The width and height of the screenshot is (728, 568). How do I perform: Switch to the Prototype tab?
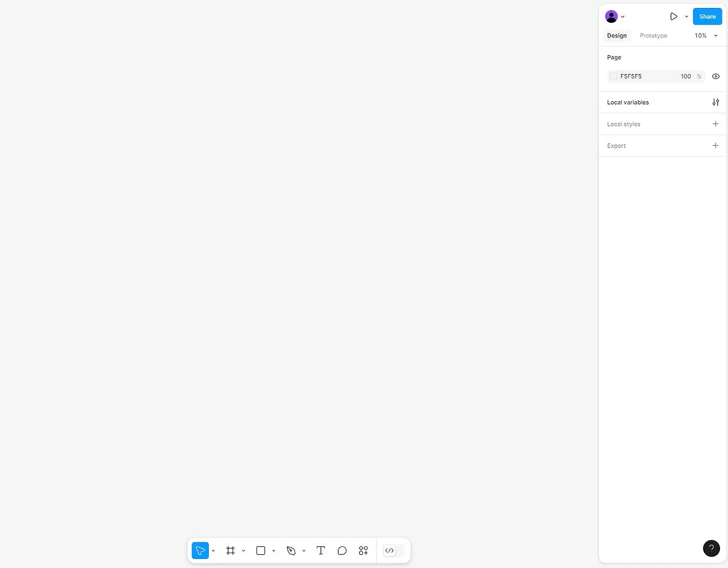[x=653, y=35]
